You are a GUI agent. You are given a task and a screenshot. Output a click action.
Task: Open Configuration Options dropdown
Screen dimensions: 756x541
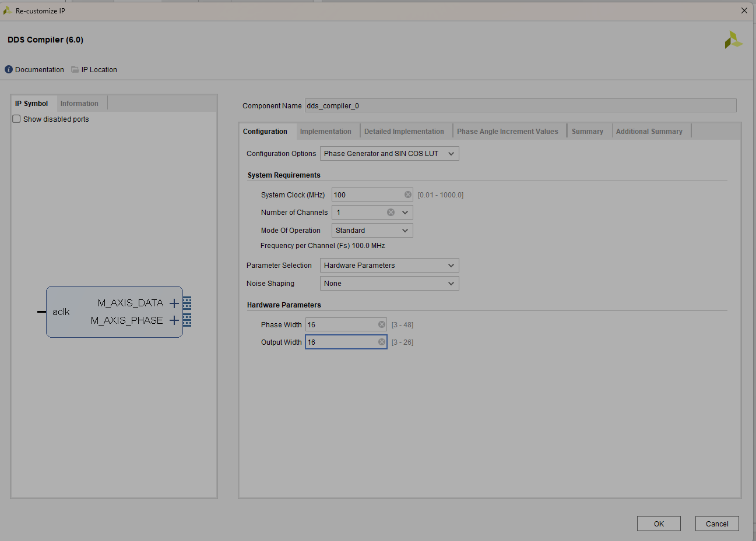pos(389,154)
